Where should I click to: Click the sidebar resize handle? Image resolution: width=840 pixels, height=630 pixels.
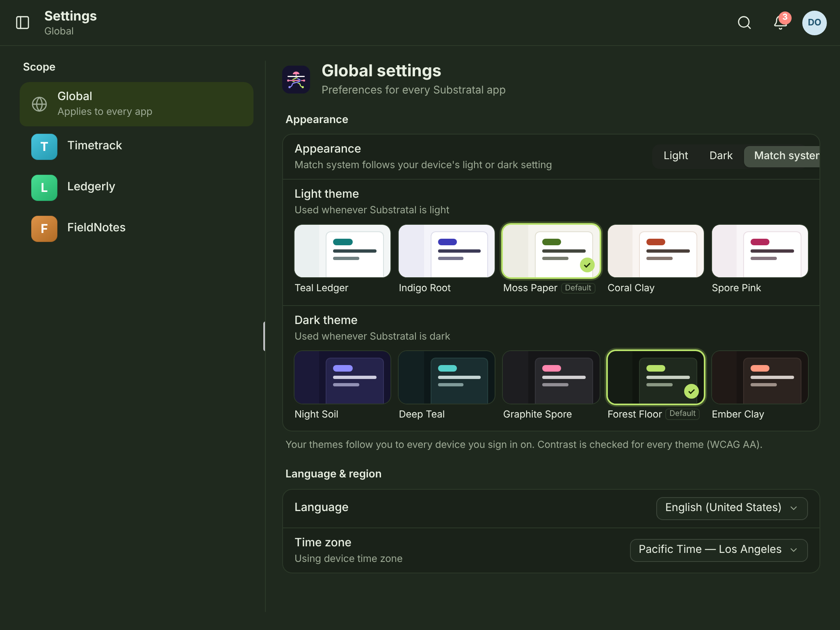[x=264, y=336]
